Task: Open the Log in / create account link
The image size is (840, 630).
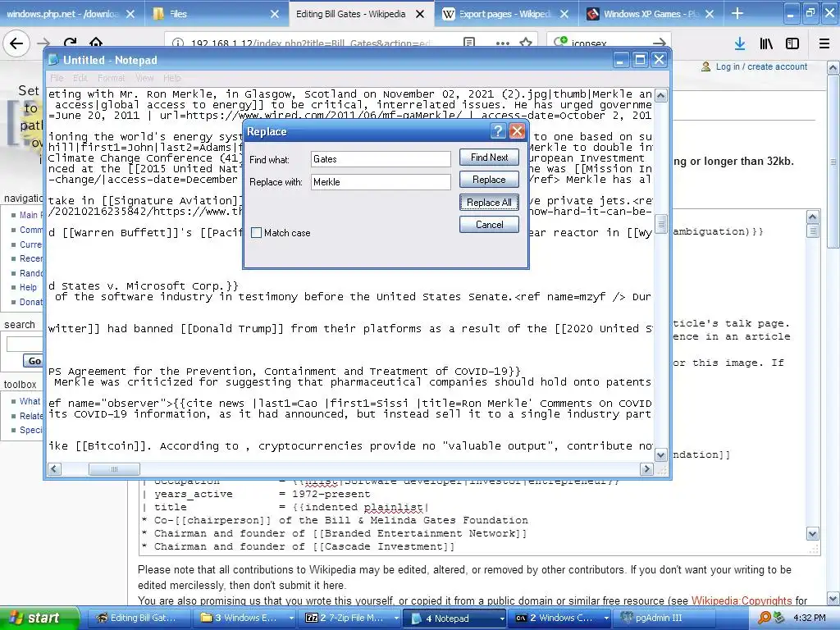Action: 761,67
